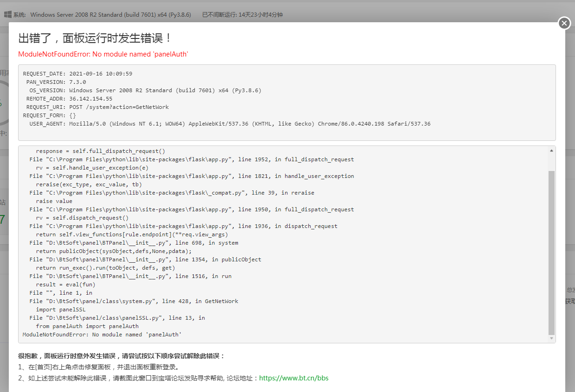This screenshot has height=392, width=575.
Task: Select the red ModuleNotFoundError headline text
Action: coord(103,54)
